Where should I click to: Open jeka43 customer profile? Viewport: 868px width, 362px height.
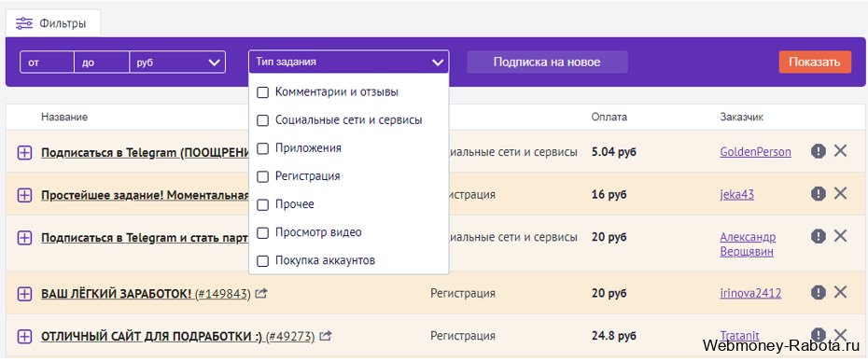(x=736, y=194)
